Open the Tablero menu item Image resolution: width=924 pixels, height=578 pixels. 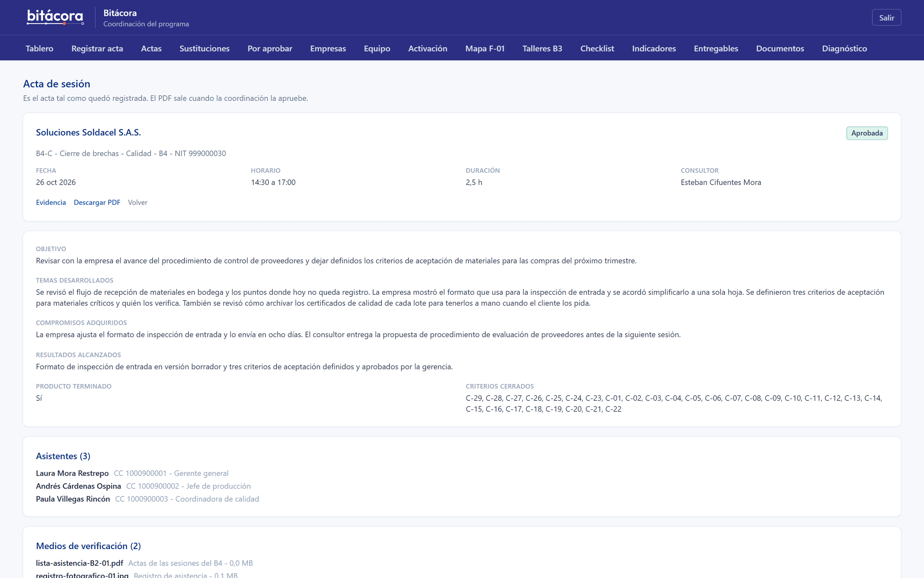click(39, 48)
